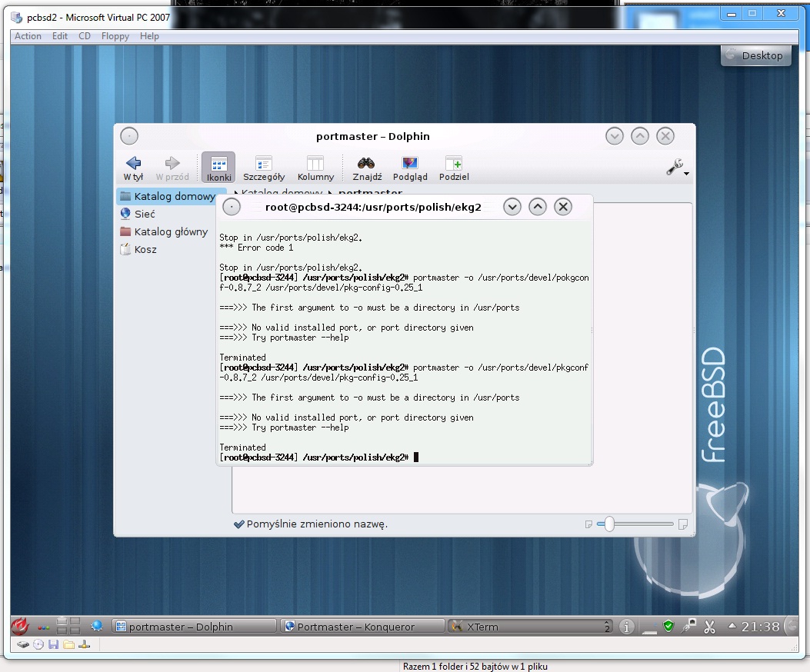
Task: Click network adapter icon in status bar
Action: pos(84,644)
